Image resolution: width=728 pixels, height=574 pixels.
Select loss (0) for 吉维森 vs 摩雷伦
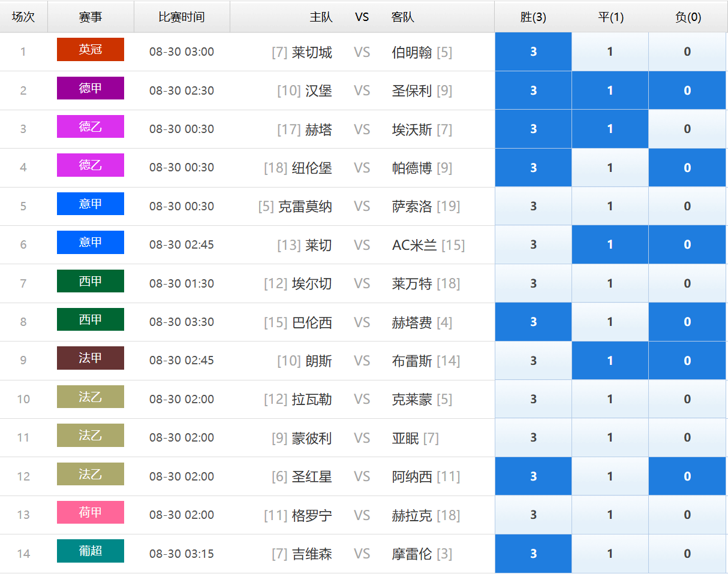point(687,554)
